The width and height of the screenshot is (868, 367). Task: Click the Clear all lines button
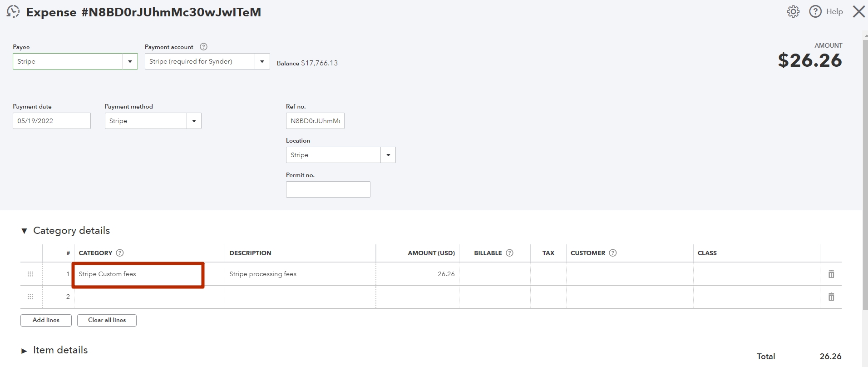tap(107, 320)
